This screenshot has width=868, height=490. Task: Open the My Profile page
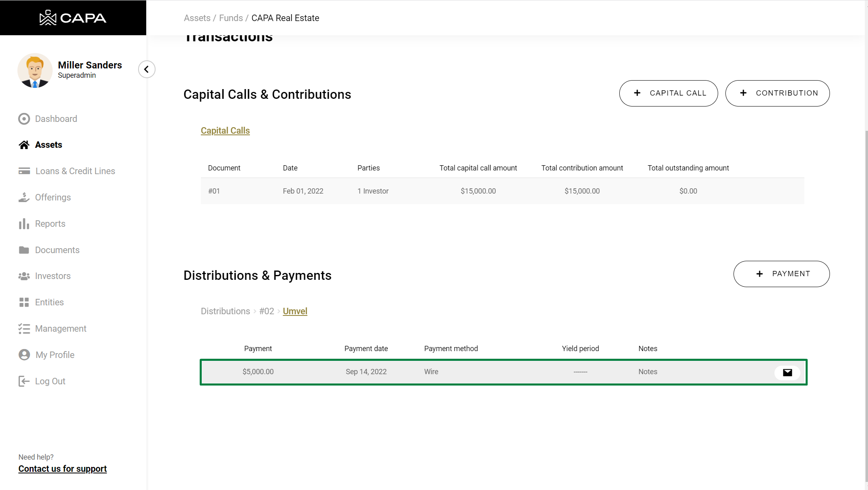point(55,355)
